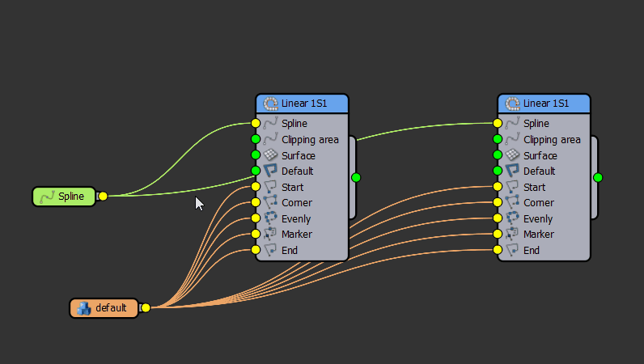Click the Spline node's yellow output port

103,196
